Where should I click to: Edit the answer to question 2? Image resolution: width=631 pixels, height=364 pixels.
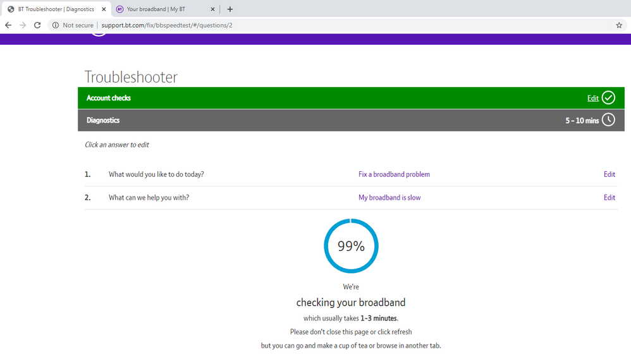[x=609, y=198]
